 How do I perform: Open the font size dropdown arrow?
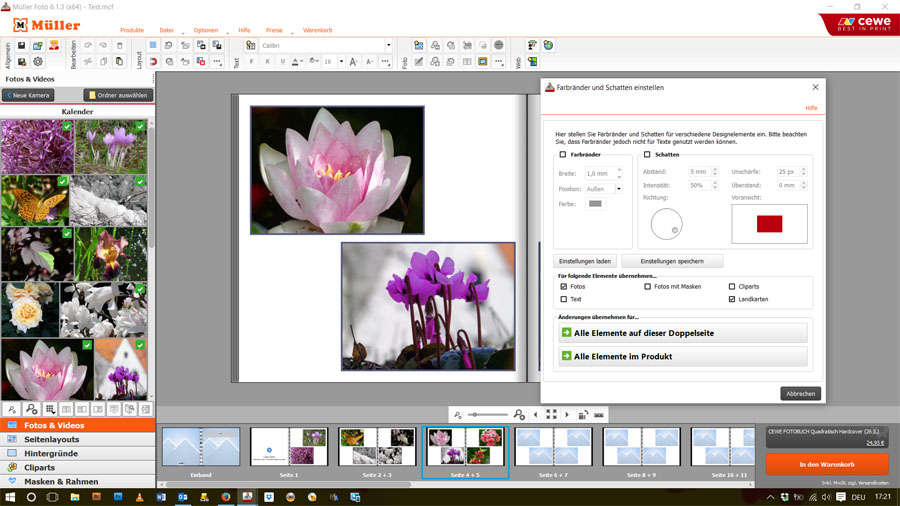[341, 61]
